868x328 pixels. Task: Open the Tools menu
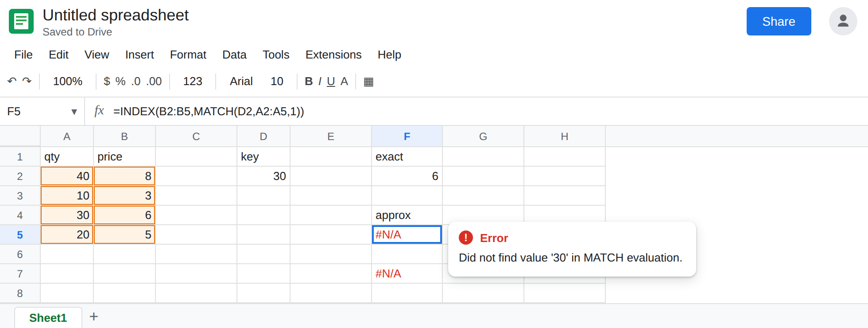point(276,55)
